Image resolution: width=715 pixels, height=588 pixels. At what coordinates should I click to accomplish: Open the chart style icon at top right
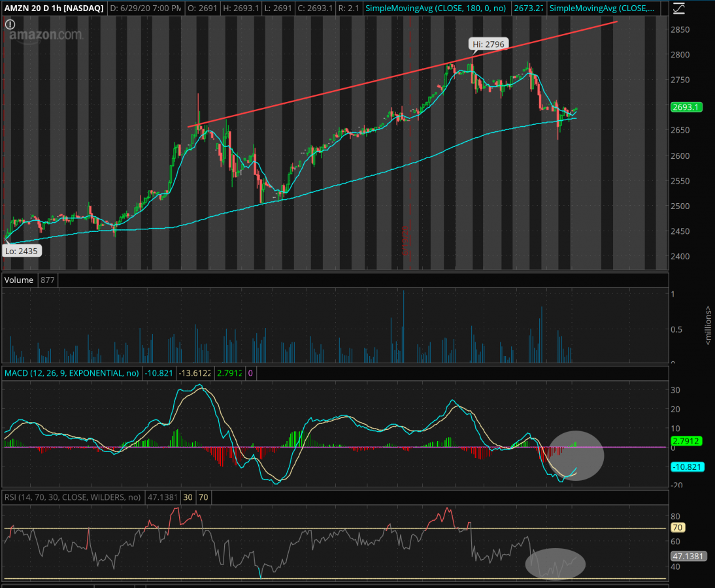[x=679, y=8]
